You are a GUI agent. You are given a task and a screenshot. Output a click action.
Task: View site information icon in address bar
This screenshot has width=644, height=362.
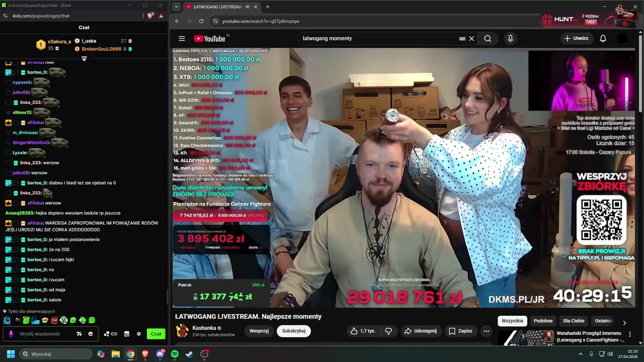coord(215,21)
